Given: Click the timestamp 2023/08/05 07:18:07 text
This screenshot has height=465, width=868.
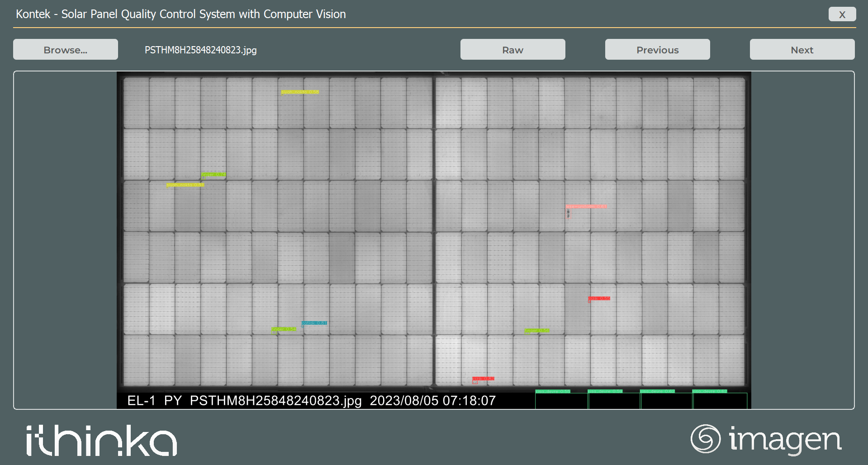Looking at the screenshot, I should (432, 400).
